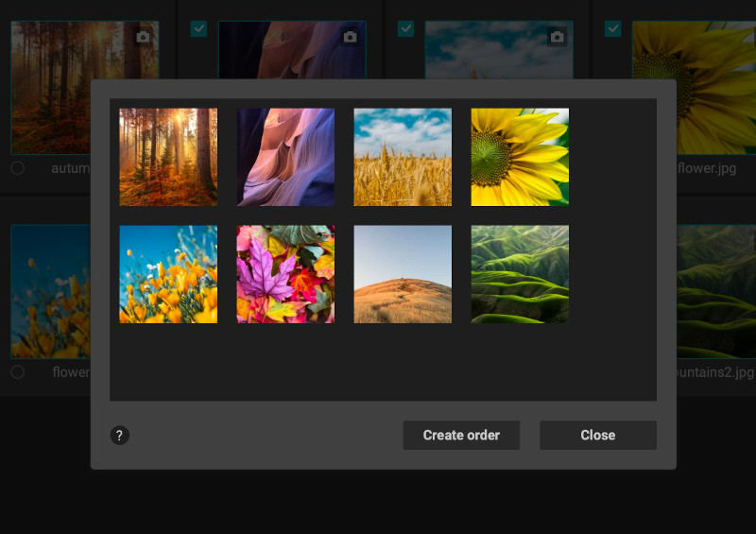This screenshot has height=534, width=756.
Task: Select radio button next to flower filename
Action: coord(18,372)
